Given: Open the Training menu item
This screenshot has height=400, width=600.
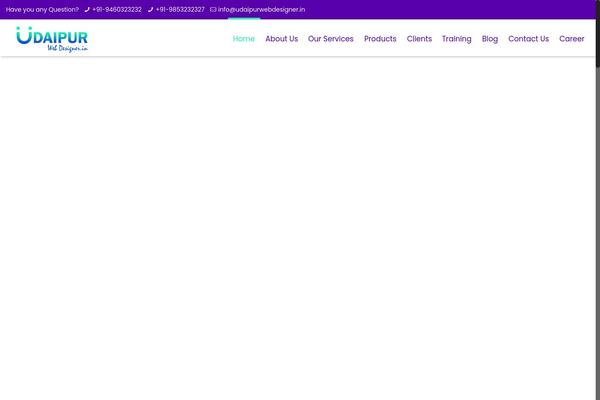Looking at the screenshot, I should [x=457, y=39].
